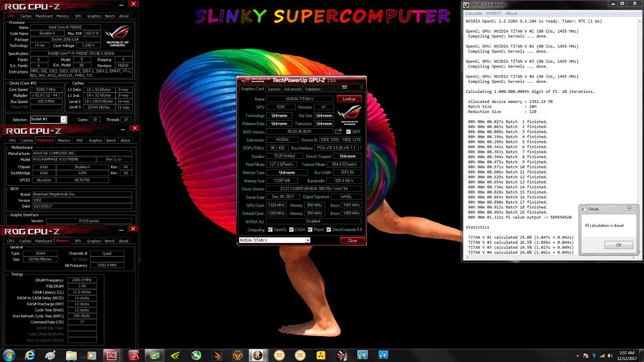This screenshot has height=362, width=644.
Task: Click the Memory Size 12287 MB field in GPU-Z
Action: 282,181
